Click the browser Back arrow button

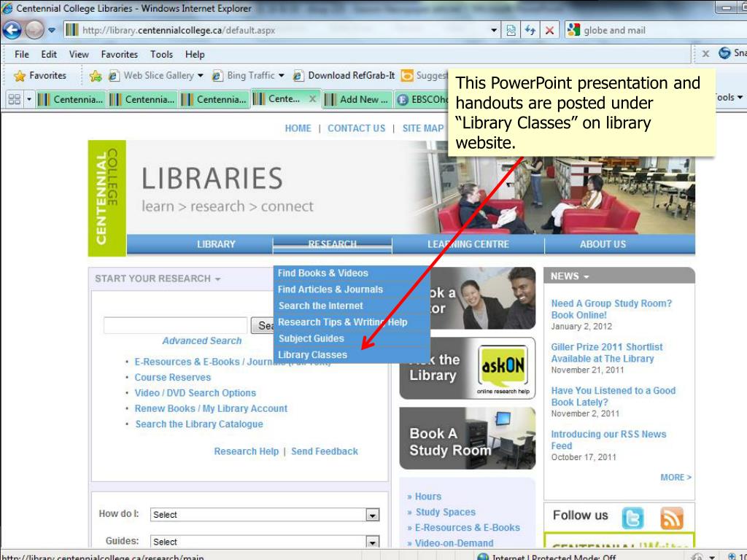(x=12, y=30)
